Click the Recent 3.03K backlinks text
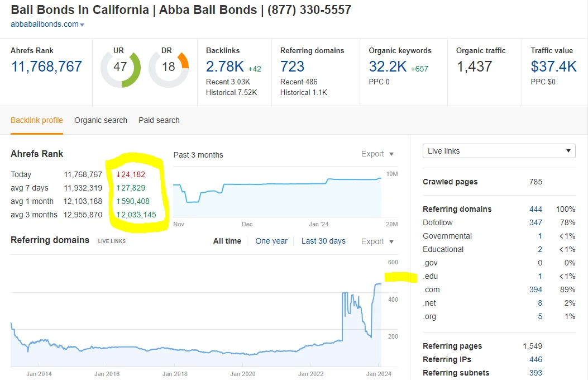 pyautogui.click(x=228, y=82)
